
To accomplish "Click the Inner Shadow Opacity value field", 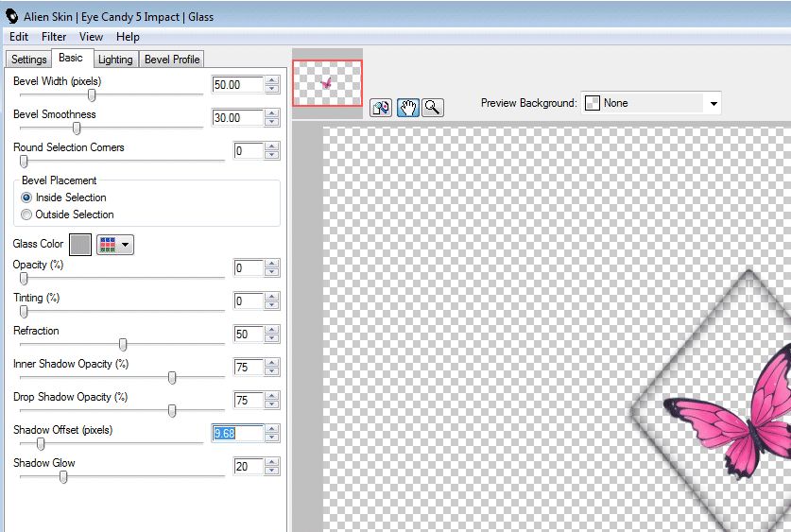I will (249, 367).
